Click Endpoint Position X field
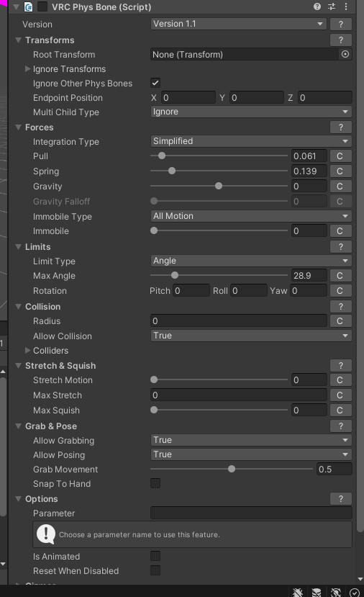The width and height of the screenshot is (364, 597). pyautogui.click(x=188, y=98)
